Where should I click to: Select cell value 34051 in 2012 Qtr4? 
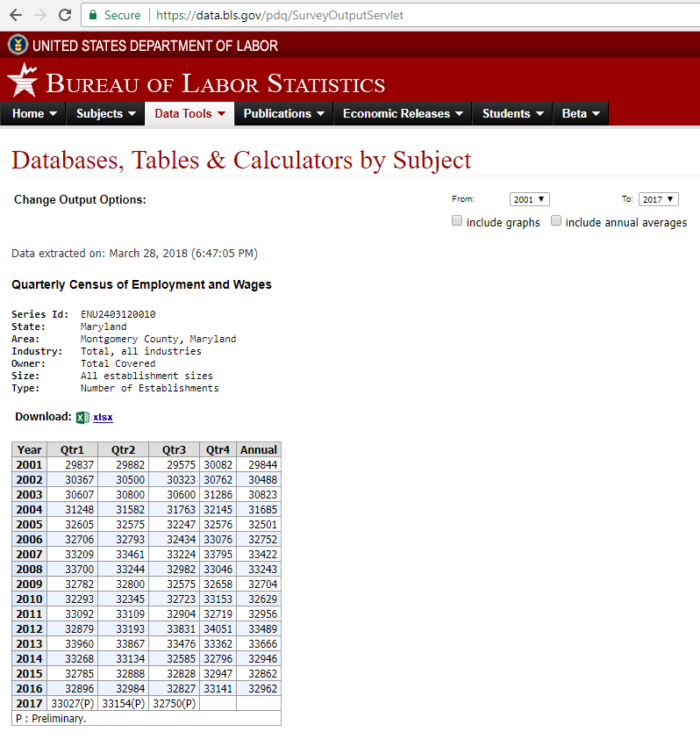[218, 629]
